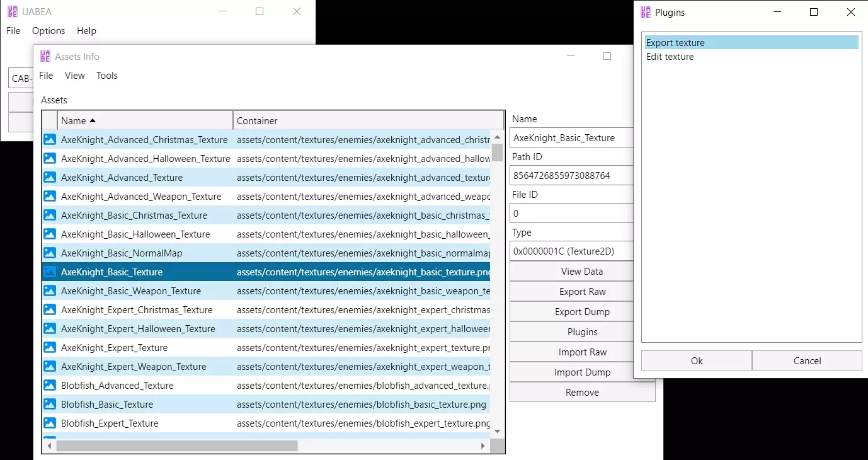Click the texture icon beside AxeKnight_Basic_Weapon_Texture
This screenshot has height=460, width=868.
tap(50, 291)
